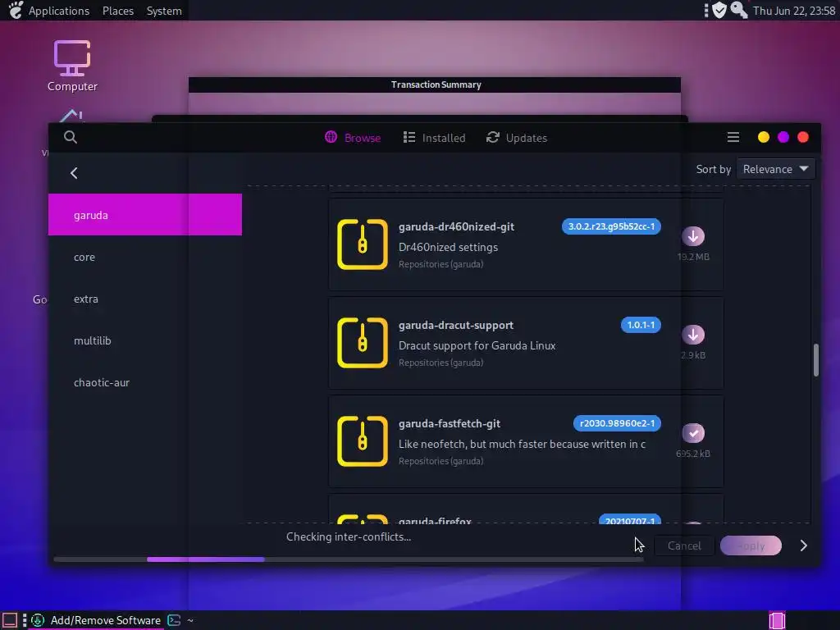
Task: Click the package list vertical scrollbar
Action: [x=816, y=360]
